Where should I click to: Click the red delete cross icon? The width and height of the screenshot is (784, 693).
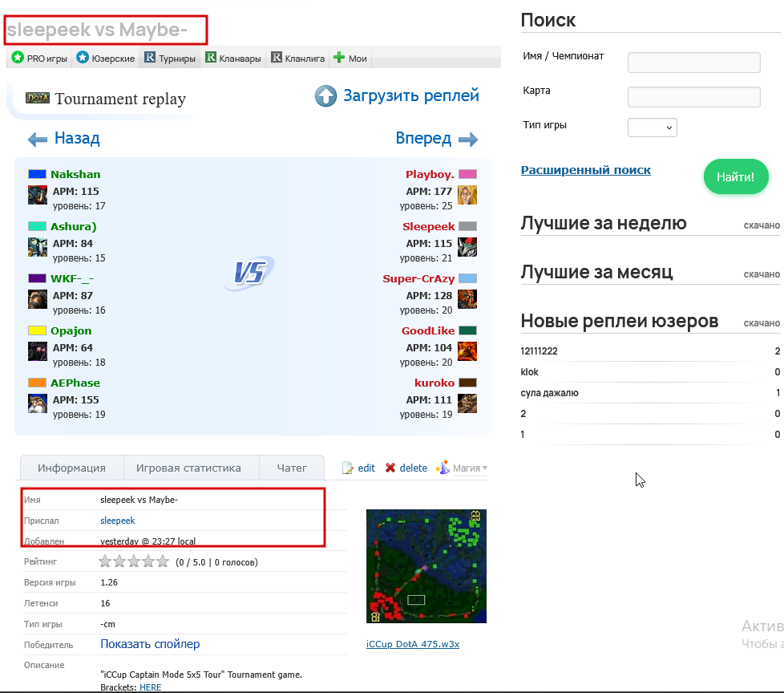click(x=390, y=468)
